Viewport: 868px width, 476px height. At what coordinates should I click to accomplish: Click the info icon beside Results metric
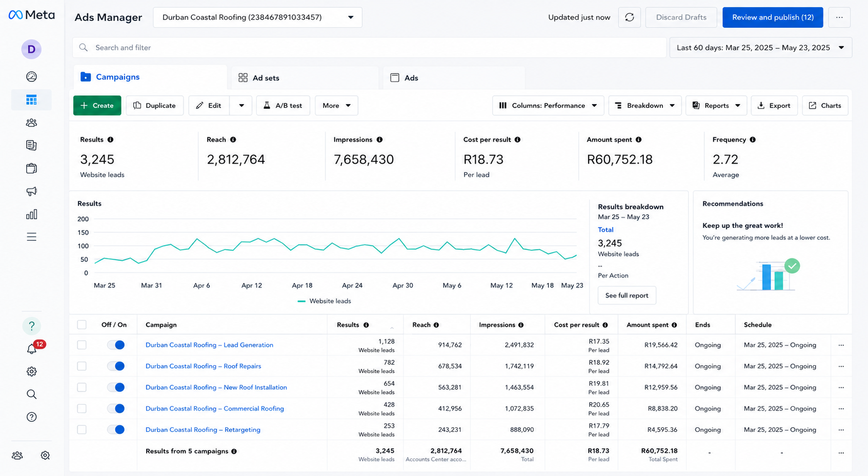110,140
